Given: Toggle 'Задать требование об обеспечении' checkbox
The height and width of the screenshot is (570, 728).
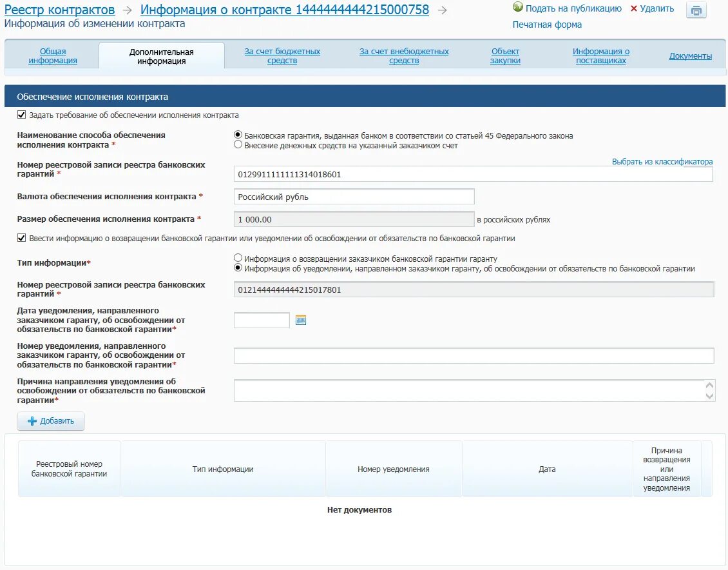Looking at the screenshot, I should [x=21, y=115].
